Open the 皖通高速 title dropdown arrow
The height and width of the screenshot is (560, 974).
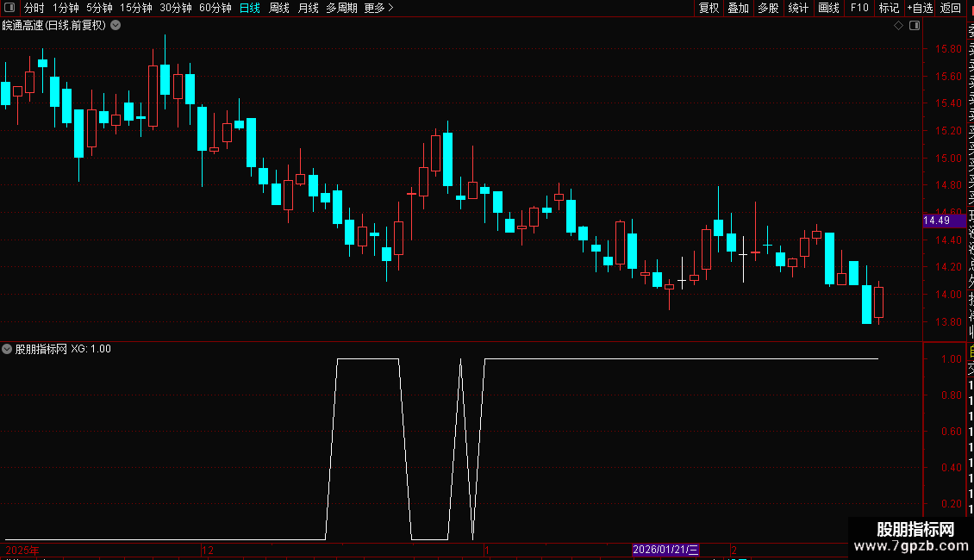pos(116,26)
